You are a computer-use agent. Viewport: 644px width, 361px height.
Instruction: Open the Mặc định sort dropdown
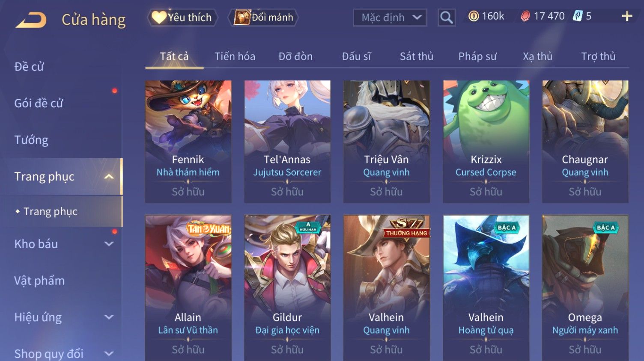390,18
